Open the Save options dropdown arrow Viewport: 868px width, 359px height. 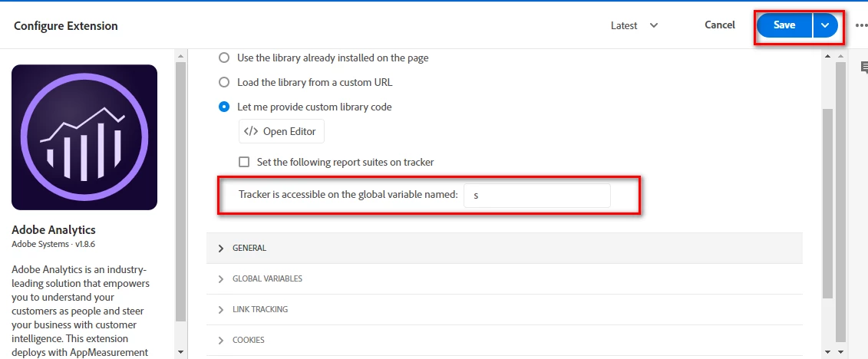pyautogui.click(x=825, y=25)
